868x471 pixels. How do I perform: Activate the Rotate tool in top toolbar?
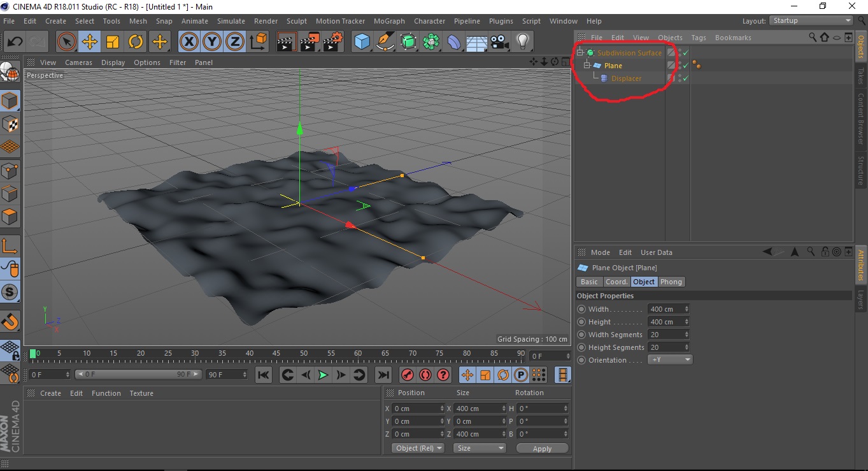136,42
